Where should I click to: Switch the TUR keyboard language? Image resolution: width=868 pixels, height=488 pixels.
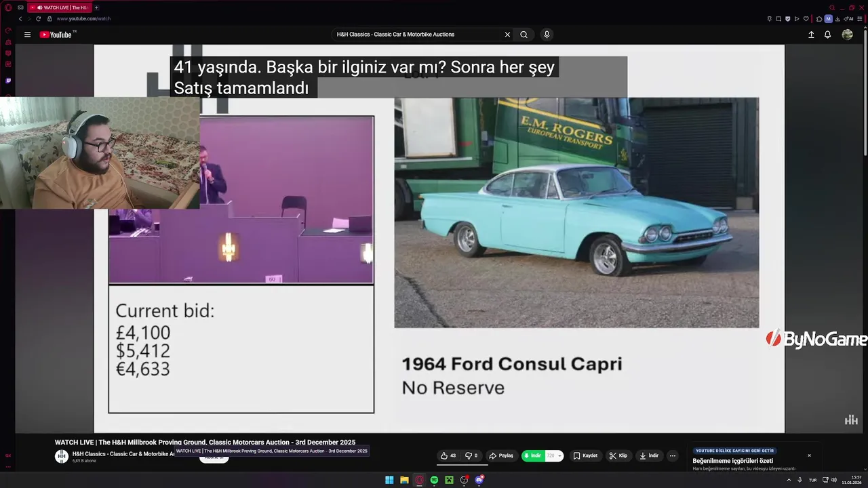coord(812,480)
